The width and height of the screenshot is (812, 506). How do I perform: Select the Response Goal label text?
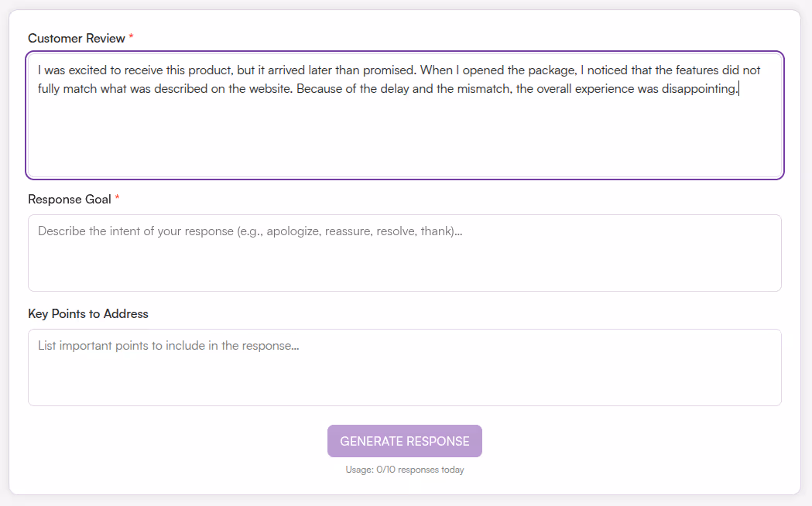(x=68, y=199)
